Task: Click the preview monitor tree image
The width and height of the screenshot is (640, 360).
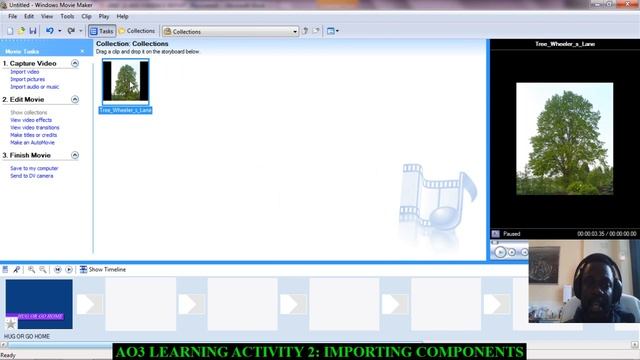Action: pyautogui.click(x=564, y=139)
